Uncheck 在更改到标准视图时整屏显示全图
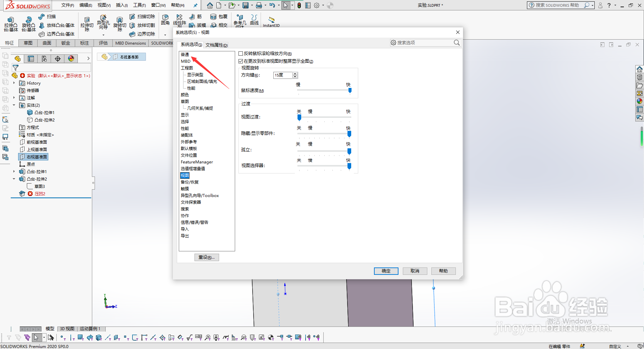Screen dimensions: 644x349 [240, 61]
